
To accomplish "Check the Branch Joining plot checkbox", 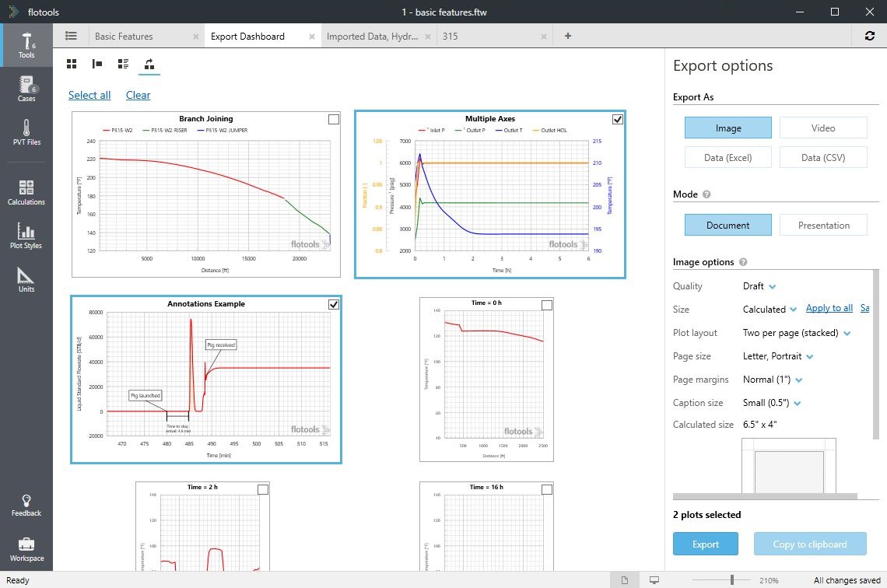I will (334, 119).
